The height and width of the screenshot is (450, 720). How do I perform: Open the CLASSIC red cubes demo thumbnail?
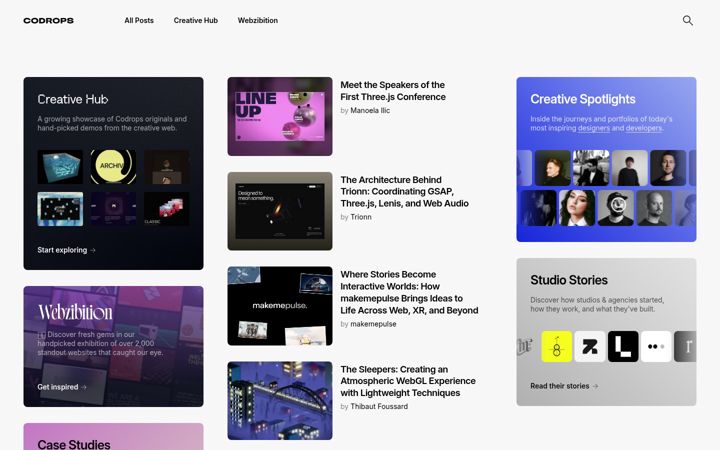coord(167,209)
